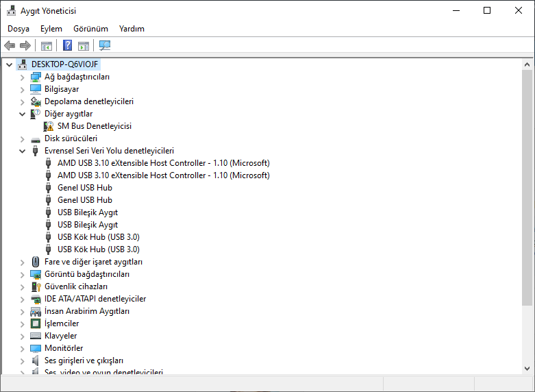The image size is (535, 392).
Task: Expand the Klavyeler chevron
Action: (x=22, y=336)
